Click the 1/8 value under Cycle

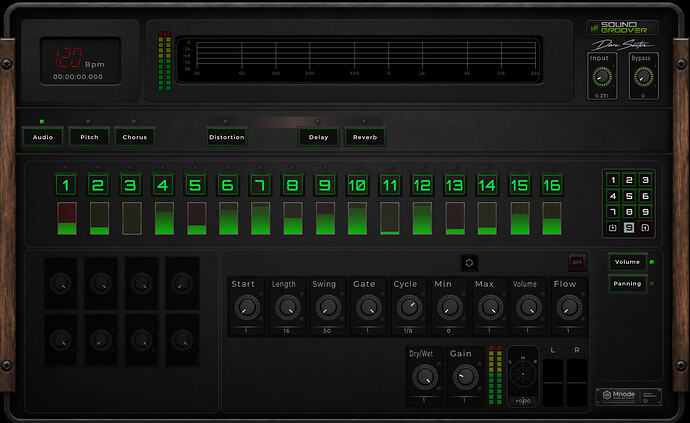point(408,331)
